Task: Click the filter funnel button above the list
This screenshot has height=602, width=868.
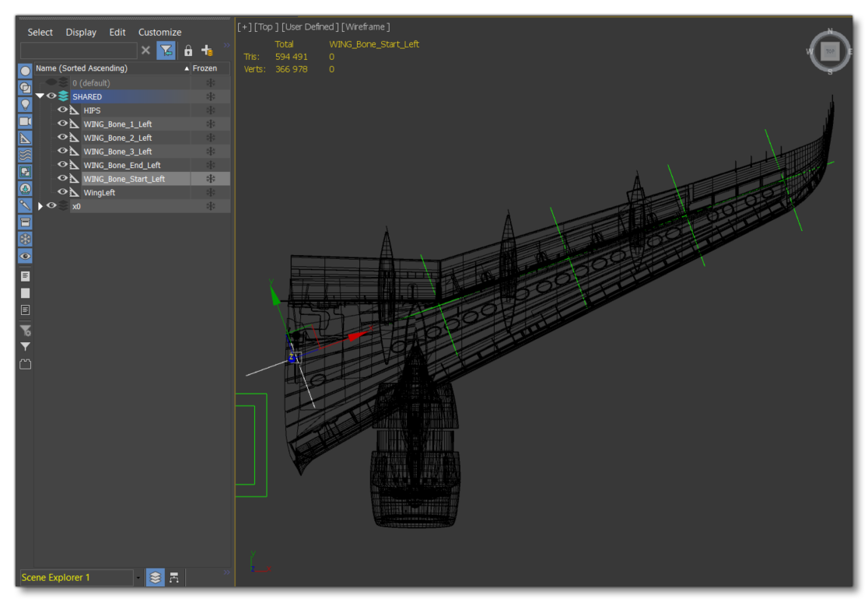Action: click(x=168, y=50)
